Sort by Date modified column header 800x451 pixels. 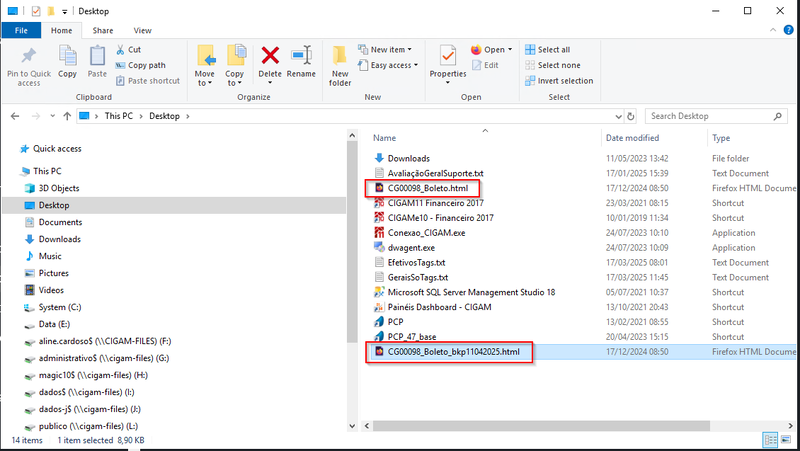pyautogui.click(x=632, y=138)
